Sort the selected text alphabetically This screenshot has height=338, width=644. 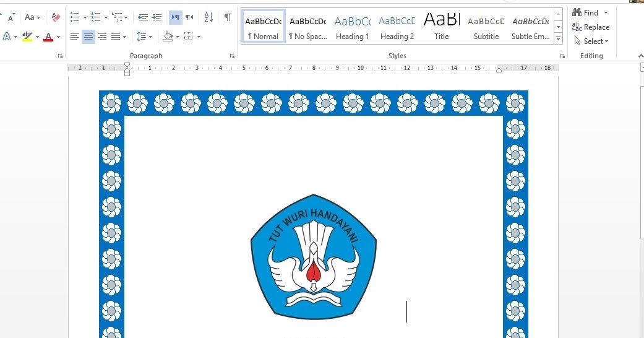click(208, 17)
